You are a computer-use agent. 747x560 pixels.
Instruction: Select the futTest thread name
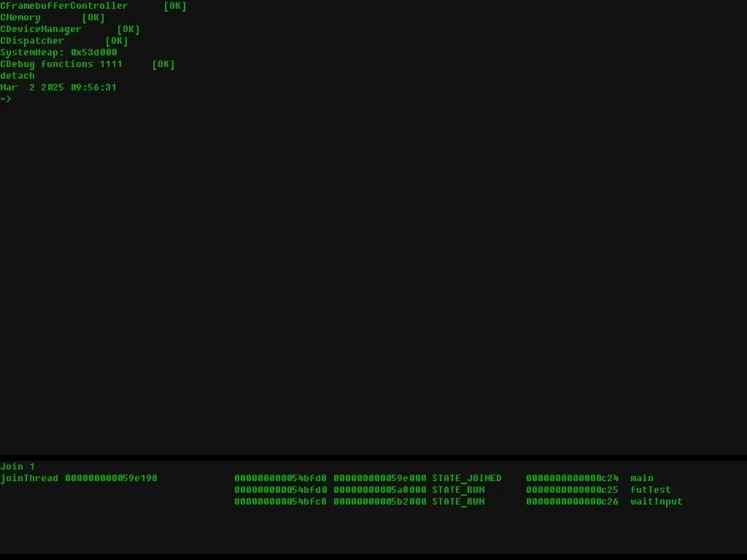point(651,490)
